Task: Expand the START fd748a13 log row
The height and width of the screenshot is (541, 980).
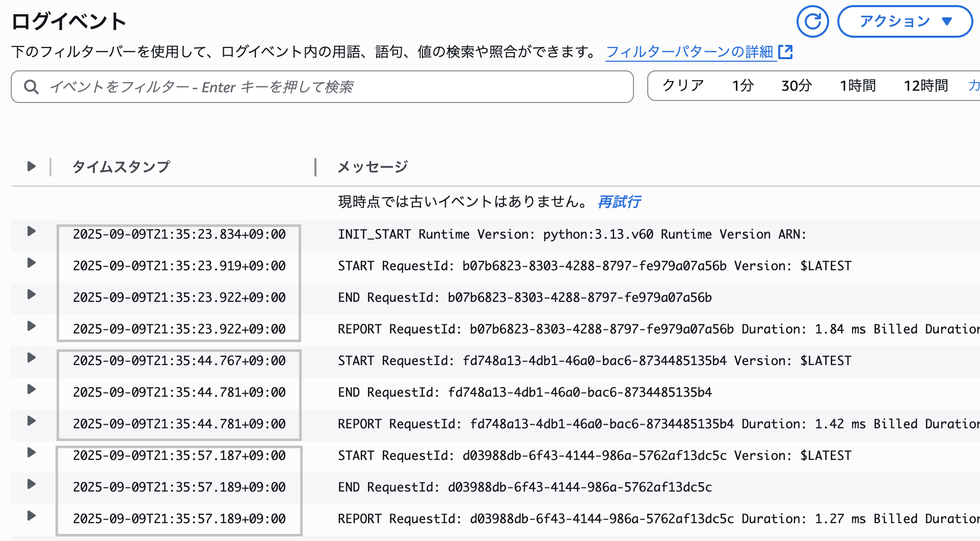Action: [31, 358]
